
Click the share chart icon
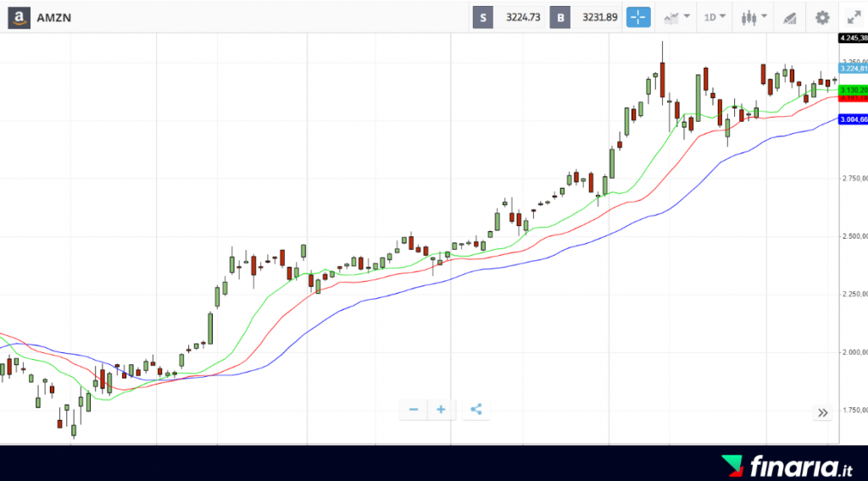[x=476, y=410]
